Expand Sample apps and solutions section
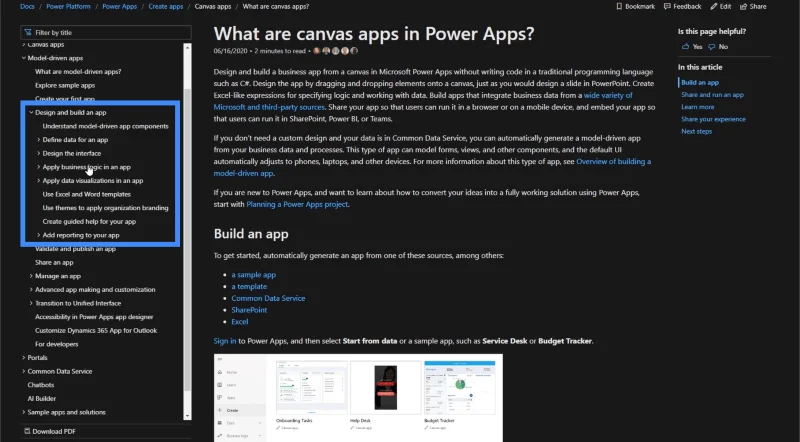The image size is (800, 442). (23, 412)
